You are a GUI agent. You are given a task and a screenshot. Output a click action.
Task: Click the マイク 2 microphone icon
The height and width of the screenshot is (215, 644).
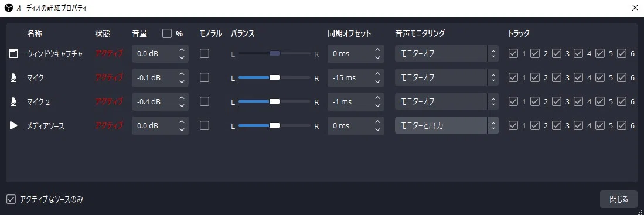(13, 102)
